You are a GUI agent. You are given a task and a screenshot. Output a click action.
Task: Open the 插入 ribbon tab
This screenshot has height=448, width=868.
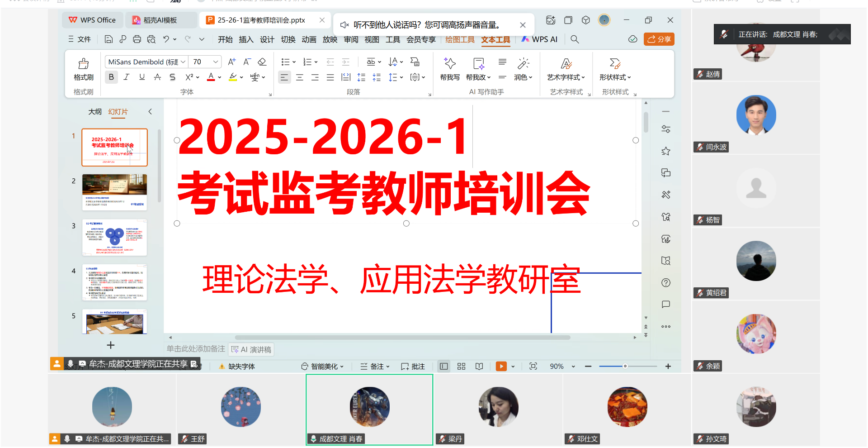point(246,39)
